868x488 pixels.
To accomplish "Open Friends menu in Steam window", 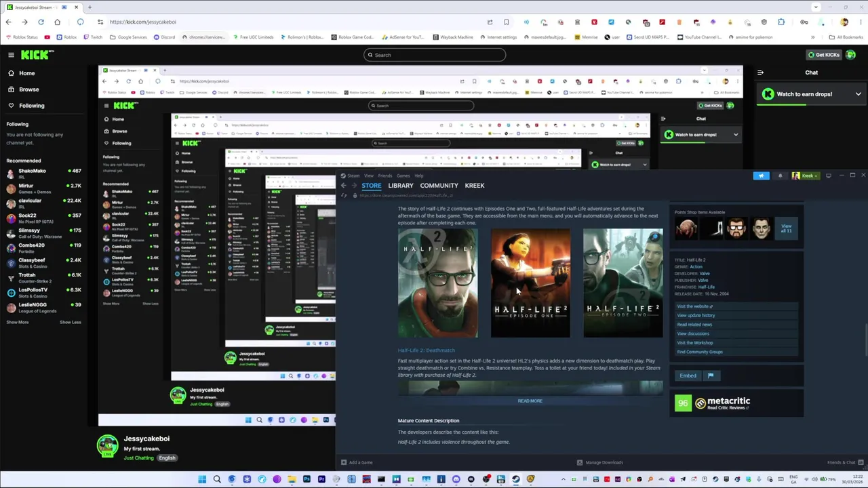I will 385,176.
